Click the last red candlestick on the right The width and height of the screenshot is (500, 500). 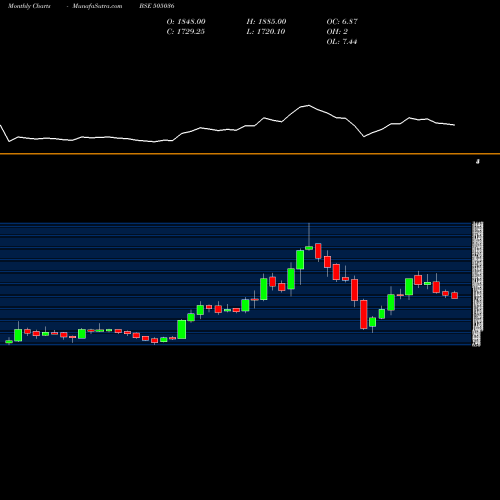pos(455,295)
